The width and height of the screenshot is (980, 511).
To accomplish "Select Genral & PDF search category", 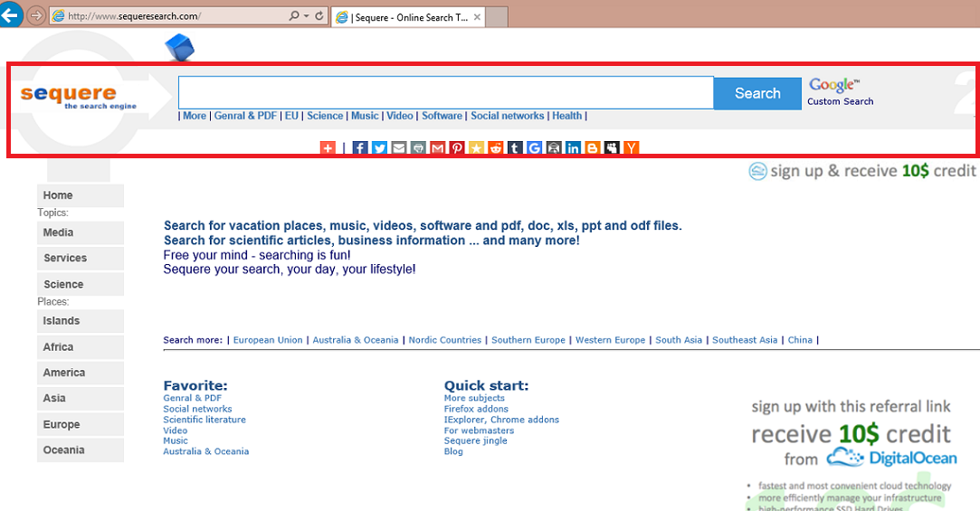I will click(245, 116).
